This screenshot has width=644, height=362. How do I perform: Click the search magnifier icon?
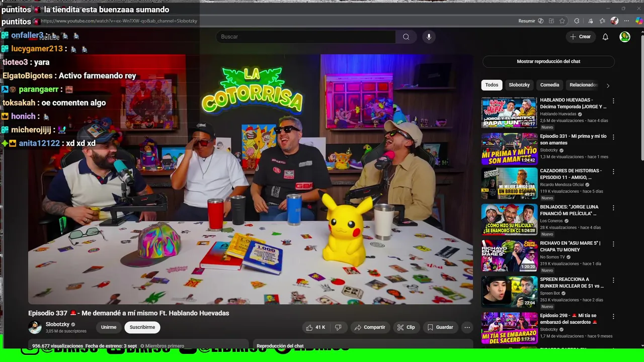click(x=406, y=37)
